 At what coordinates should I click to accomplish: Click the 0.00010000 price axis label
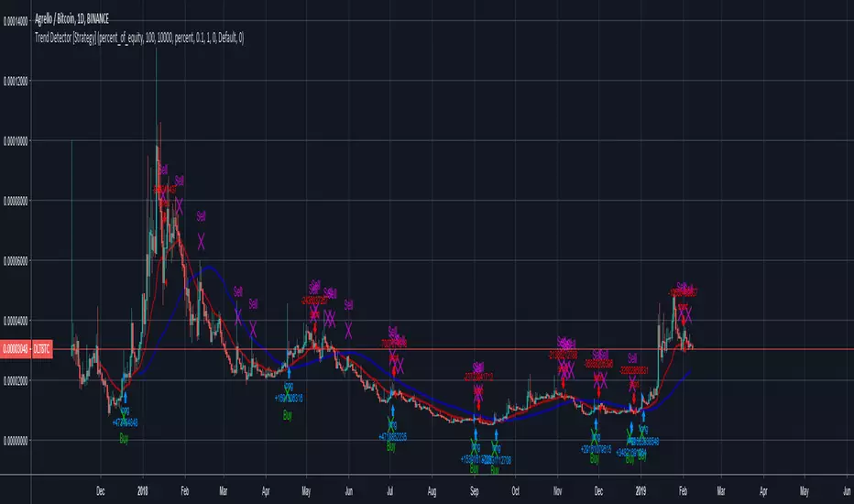tap(16, 141)
